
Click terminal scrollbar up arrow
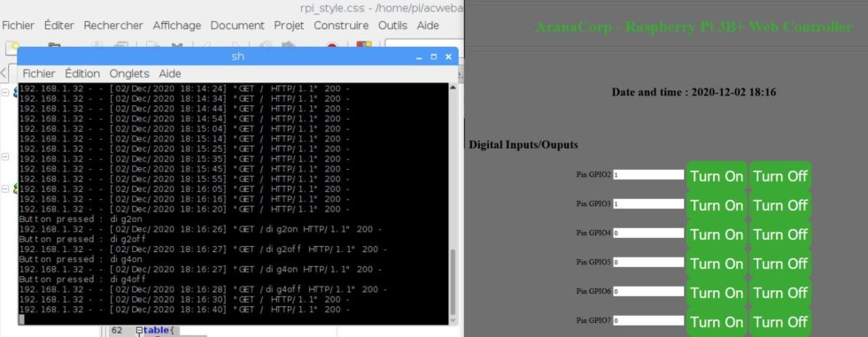click(453, 88)
